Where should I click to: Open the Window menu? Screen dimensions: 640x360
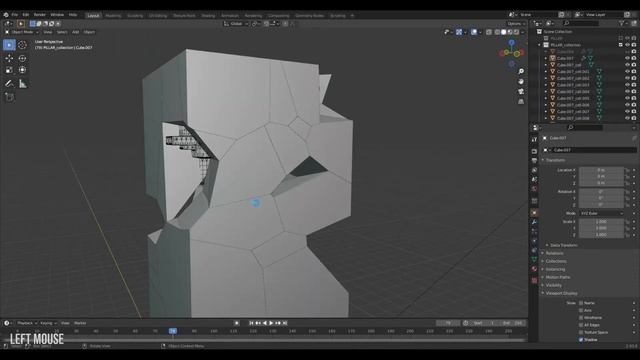[57, 15]
